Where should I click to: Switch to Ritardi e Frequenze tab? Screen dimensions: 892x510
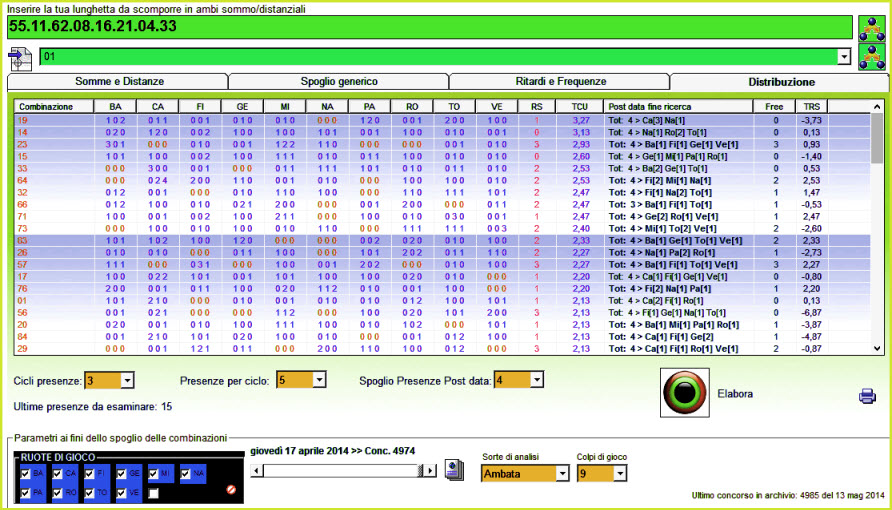(560, 82)
